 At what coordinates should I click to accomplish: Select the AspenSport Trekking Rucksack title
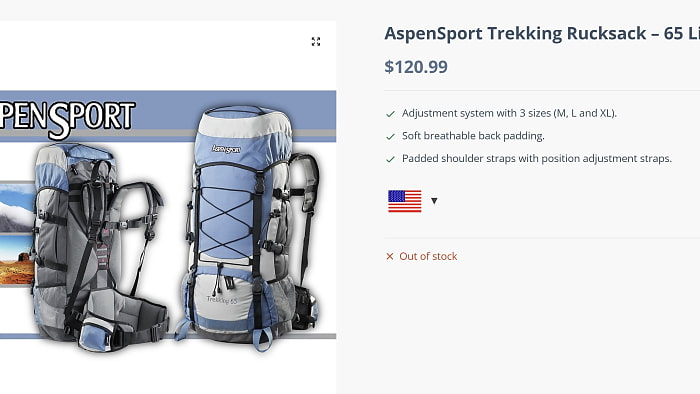coord(542,33)
